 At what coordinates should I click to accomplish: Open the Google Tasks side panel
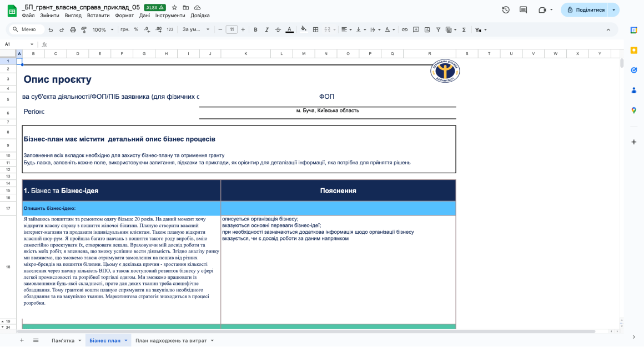(634, 70)
